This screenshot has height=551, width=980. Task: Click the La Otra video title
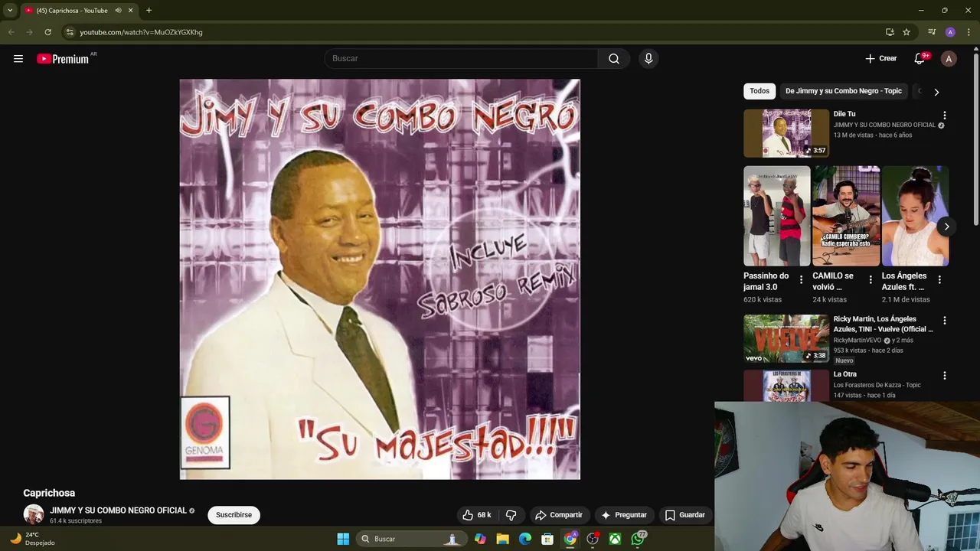tap(844, 374)
